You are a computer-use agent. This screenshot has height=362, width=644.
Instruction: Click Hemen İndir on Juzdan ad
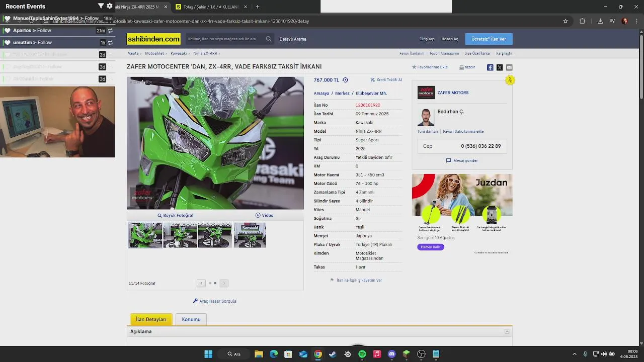click(430, 247)
